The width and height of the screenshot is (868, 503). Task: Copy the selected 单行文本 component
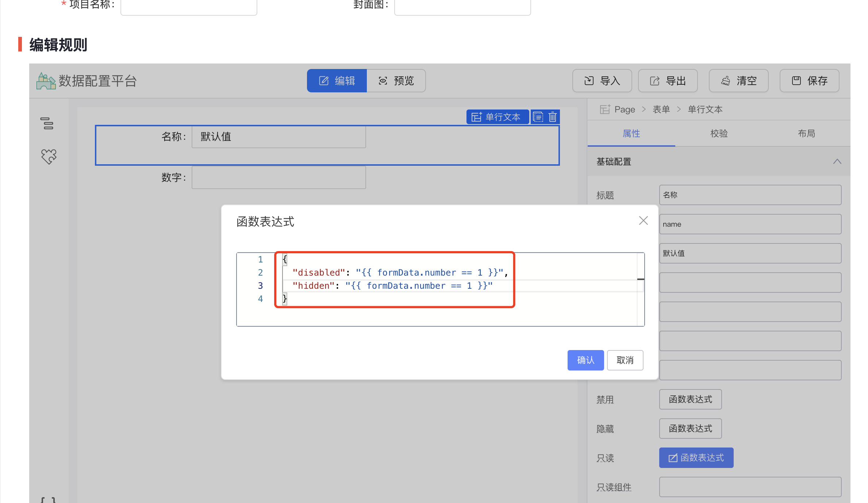tap(538, 117)
